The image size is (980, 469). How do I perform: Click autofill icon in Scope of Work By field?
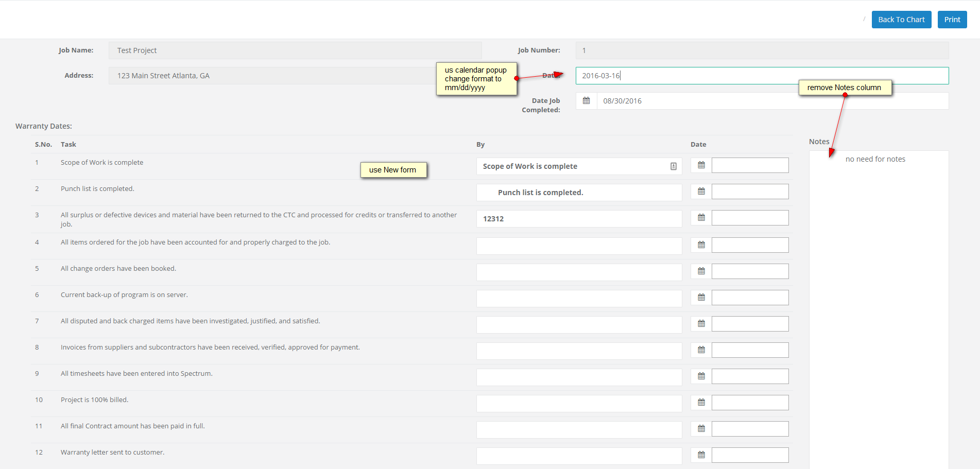pos(673,166)
